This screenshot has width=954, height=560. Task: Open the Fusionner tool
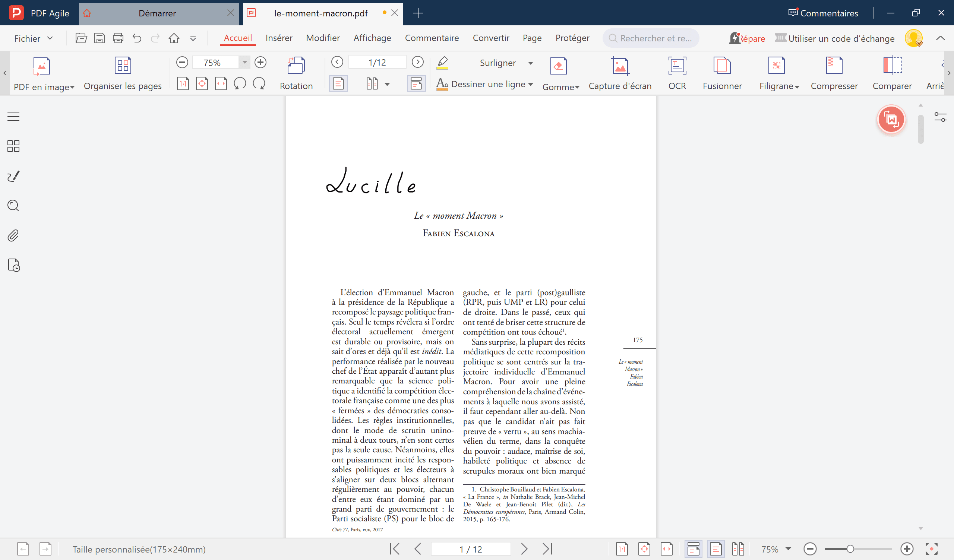722,74
